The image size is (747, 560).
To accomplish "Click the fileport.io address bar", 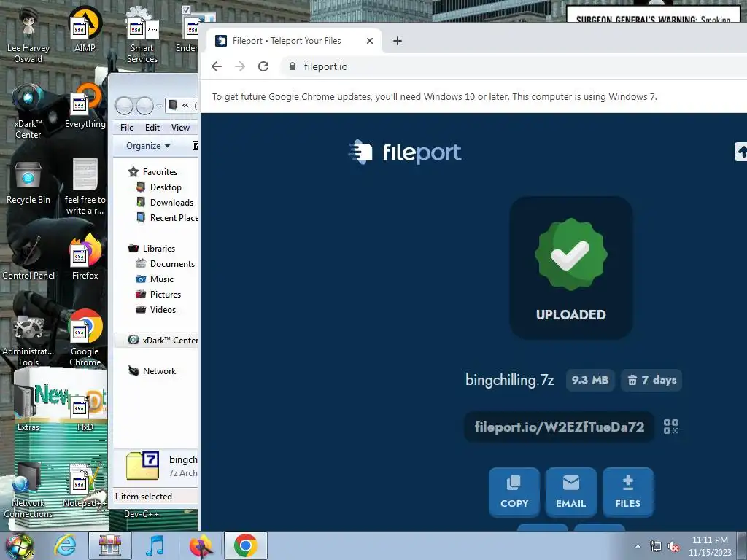I will (x=514, y=66).
